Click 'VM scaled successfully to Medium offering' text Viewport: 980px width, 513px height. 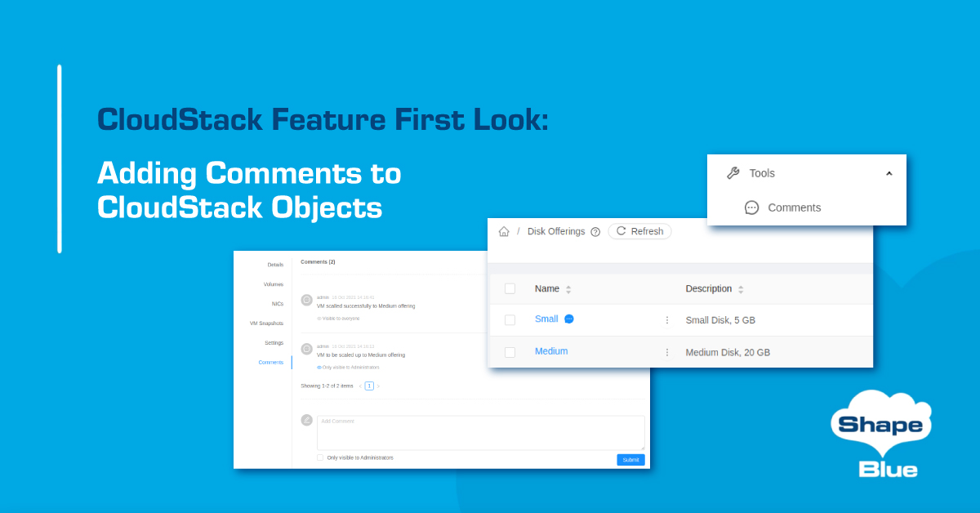click(x=366, y=306)
